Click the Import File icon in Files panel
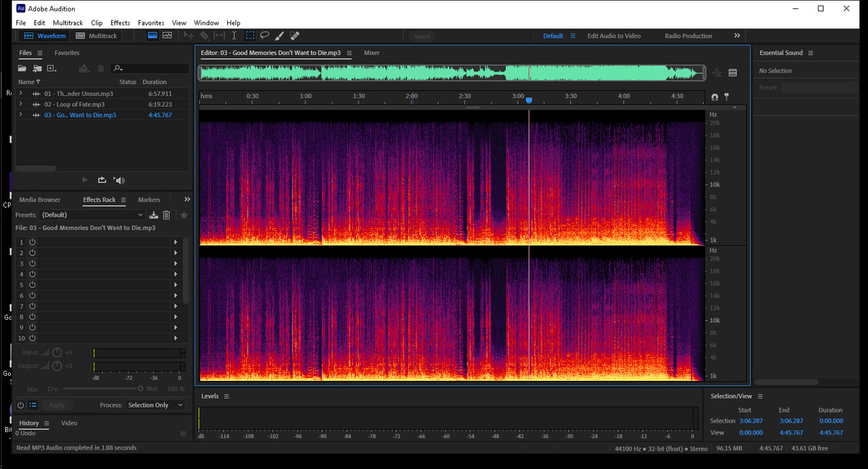 37,69
